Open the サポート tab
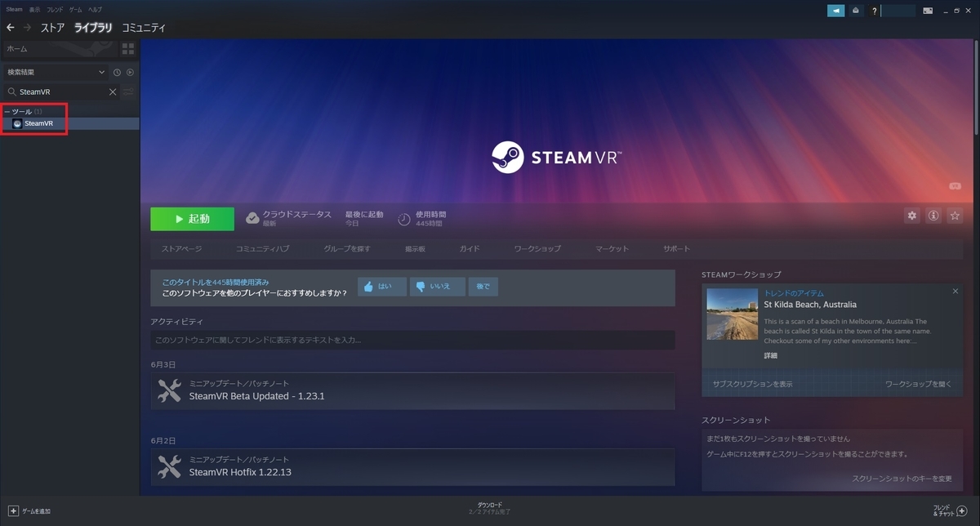The height and width of the screenshot is (526, 980). pyautogui.click(x=675, y=248)
